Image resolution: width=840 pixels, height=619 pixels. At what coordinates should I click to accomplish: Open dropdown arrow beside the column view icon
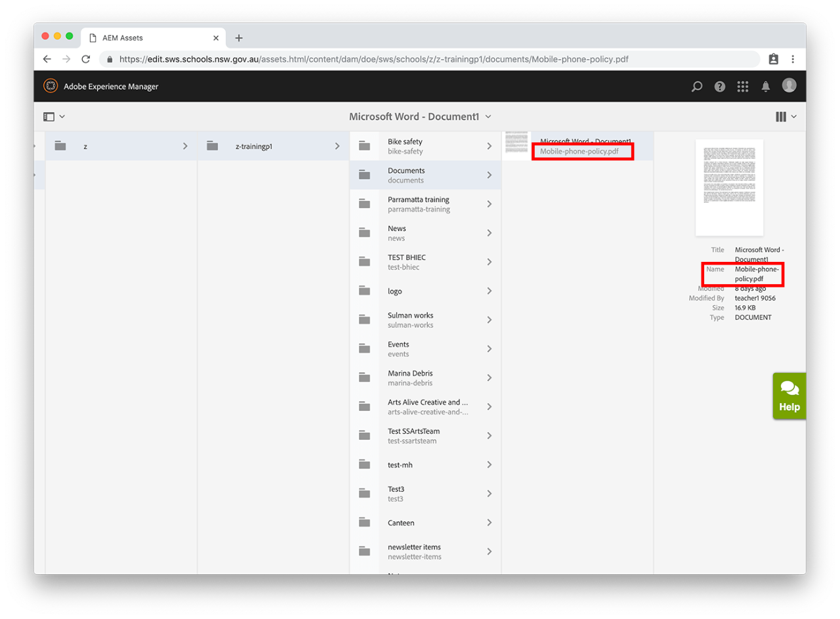pyautogui.click(x=794, y=117)
